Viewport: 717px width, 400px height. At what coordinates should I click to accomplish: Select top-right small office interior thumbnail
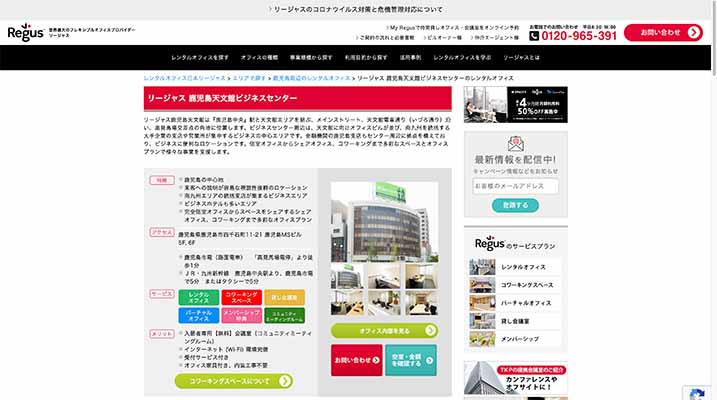[x=421, y=276]
